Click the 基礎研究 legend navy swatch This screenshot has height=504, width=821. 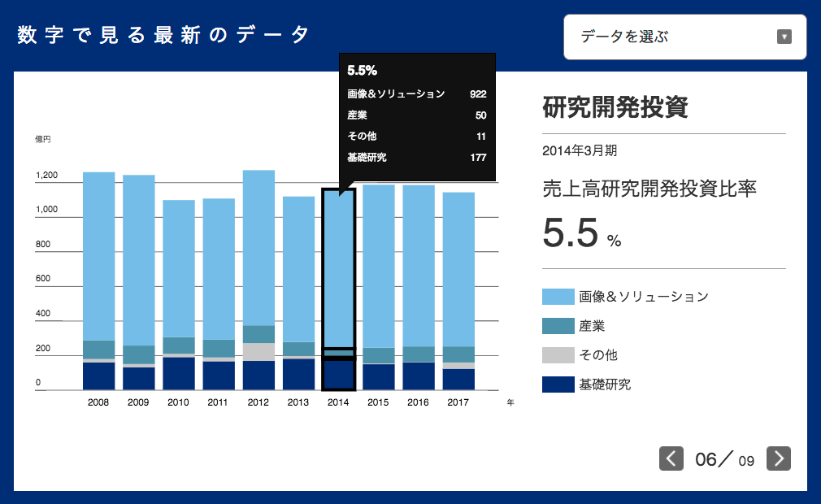point(558,385)
